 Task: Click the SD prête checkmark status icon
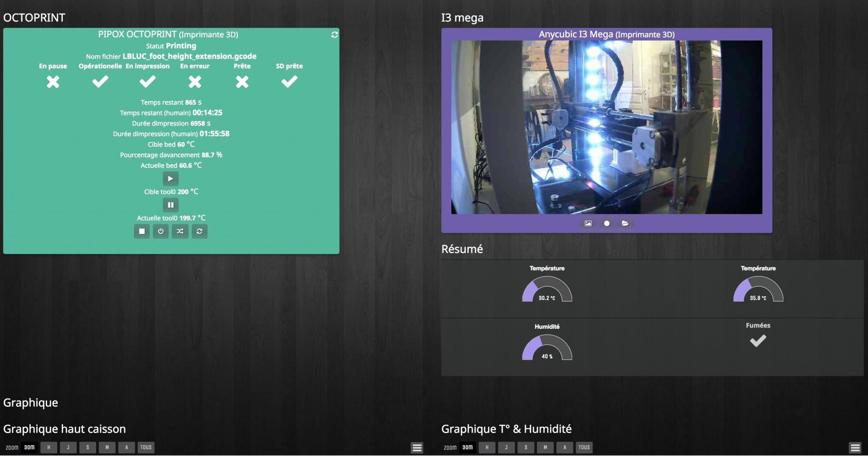pos(289,81)
